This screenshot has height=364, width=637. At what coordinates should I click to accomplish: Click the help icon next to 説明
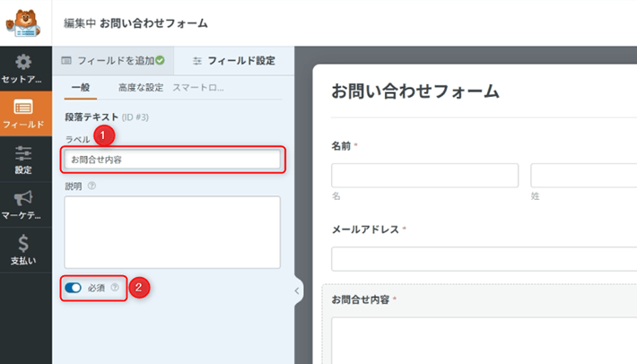(92, 186)
